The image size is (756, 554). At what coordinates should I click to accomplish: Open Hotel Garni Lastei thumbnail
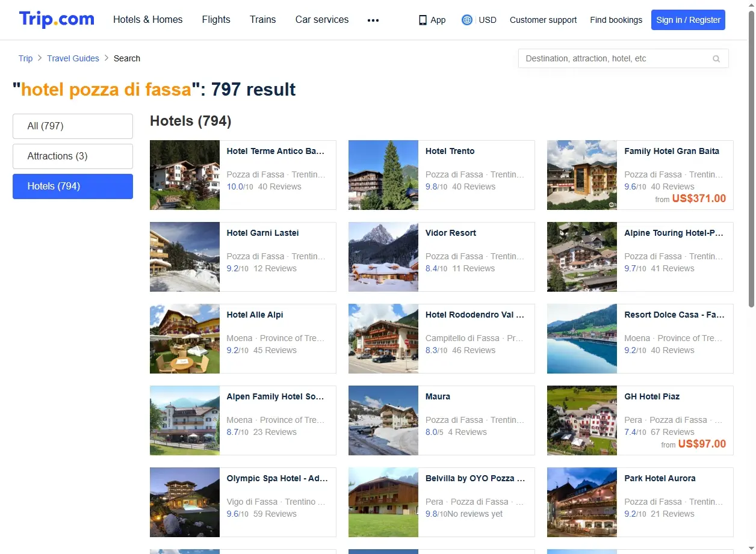[185, 257]
